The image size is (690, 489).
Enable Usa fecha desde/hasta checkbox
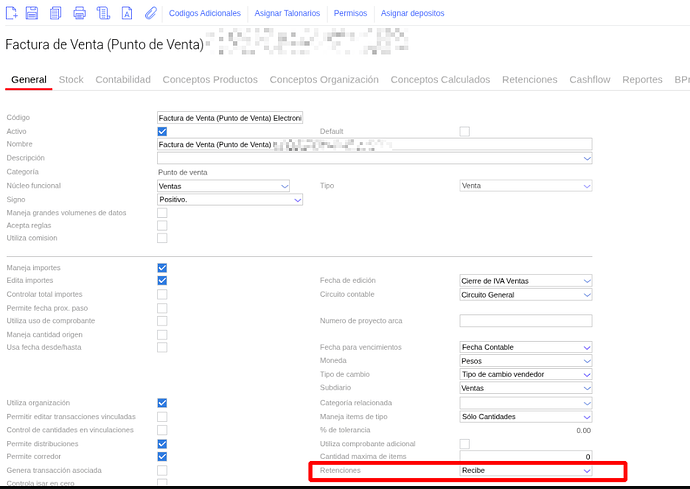[x=162, y=347]
